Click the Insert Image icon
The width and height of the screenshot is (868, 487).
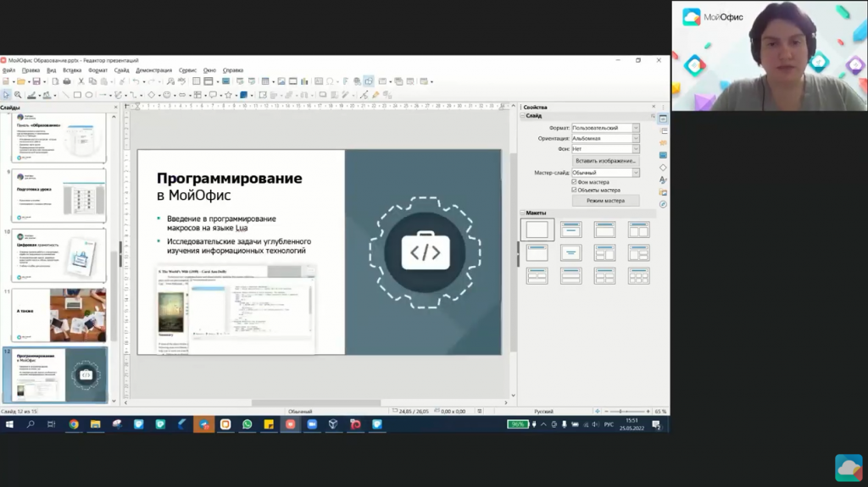coord(281,81)
